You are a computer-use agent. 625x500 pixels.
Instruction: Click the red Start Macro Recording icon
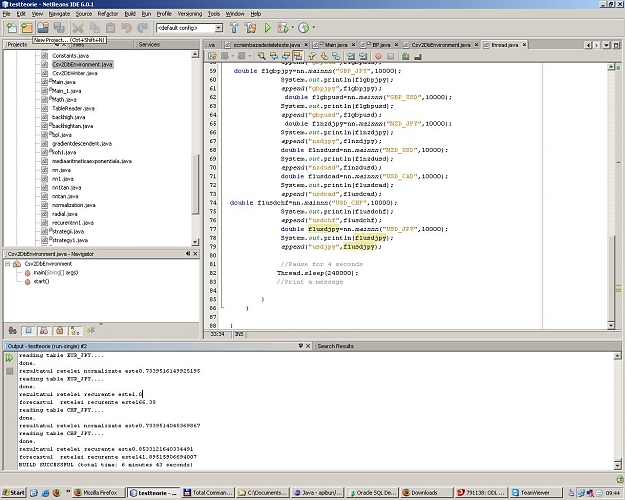378,56
